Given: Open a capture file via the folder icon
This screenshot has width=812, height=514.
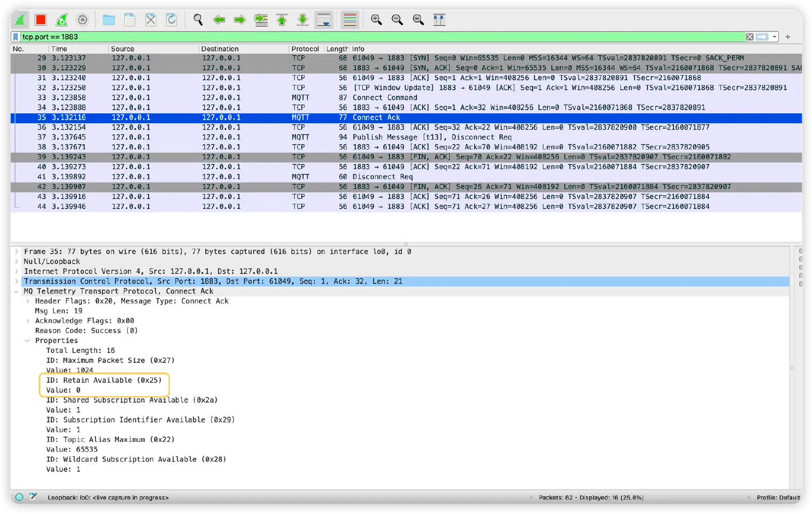Looking at the screenshot, I should point(108,20).
